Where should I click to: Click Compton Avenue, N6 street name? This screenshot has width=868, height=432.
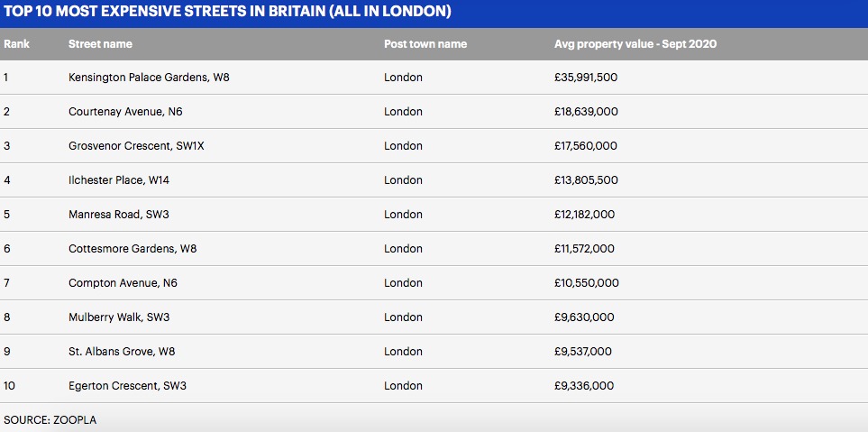pos(123,283)
